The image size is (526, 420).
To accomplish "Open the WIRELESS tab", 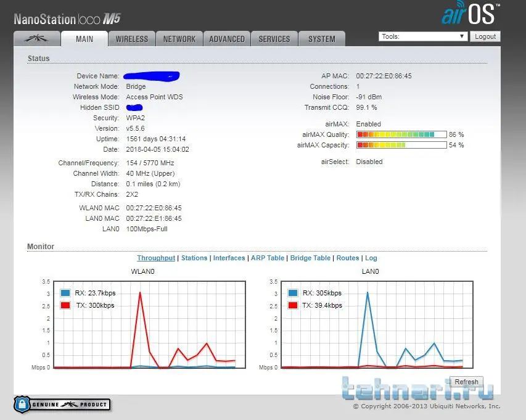I will point(132,39).
